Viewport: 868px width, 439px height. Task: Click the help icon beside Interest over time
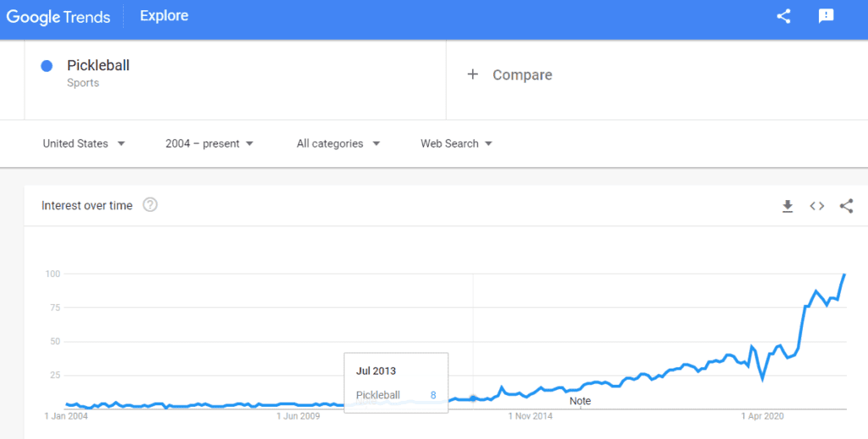tap(150, 205)
